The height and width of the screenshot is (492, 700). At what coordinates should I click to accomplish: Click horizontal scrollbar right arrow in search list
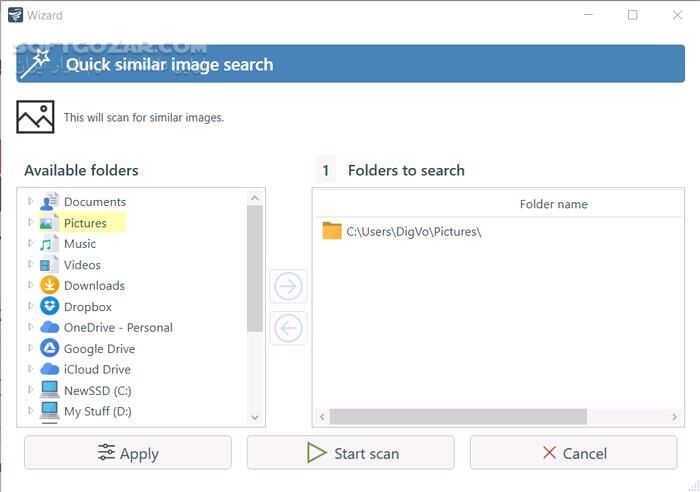point(674,417)
